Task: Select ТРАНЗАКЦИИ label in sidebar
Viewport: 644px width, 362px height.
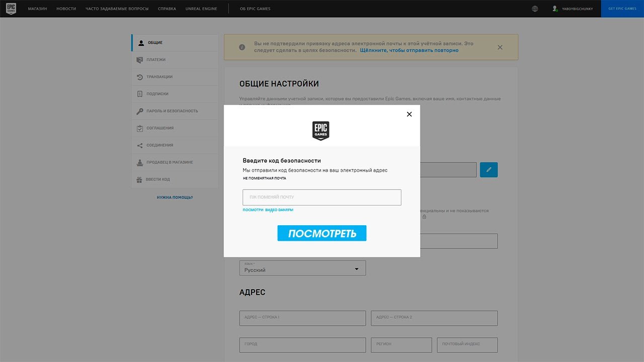Action: tap(159, 77)
